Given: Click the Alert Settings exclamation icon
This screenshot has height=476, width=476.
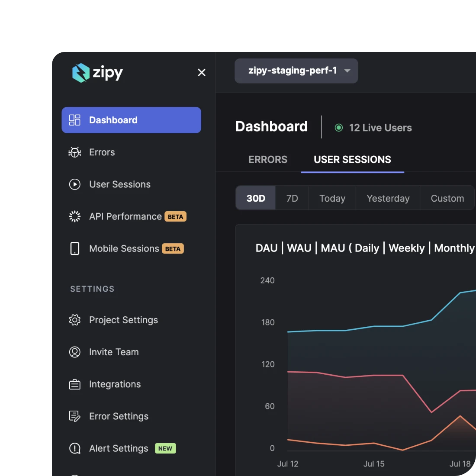Looking at the screenshot, I should (75, 448).
